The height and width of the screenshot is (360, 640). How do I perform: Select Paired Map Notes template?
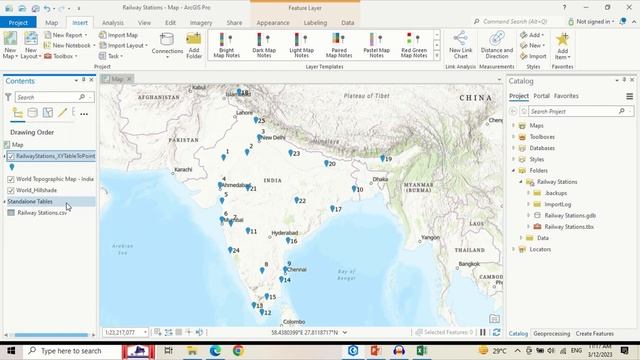(339, 45)
